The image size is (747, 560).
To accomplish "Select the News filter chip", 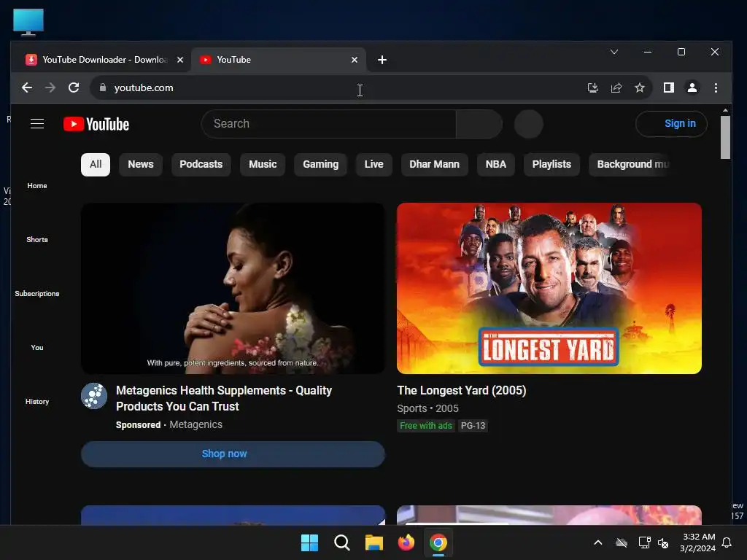I will point(141,164).
